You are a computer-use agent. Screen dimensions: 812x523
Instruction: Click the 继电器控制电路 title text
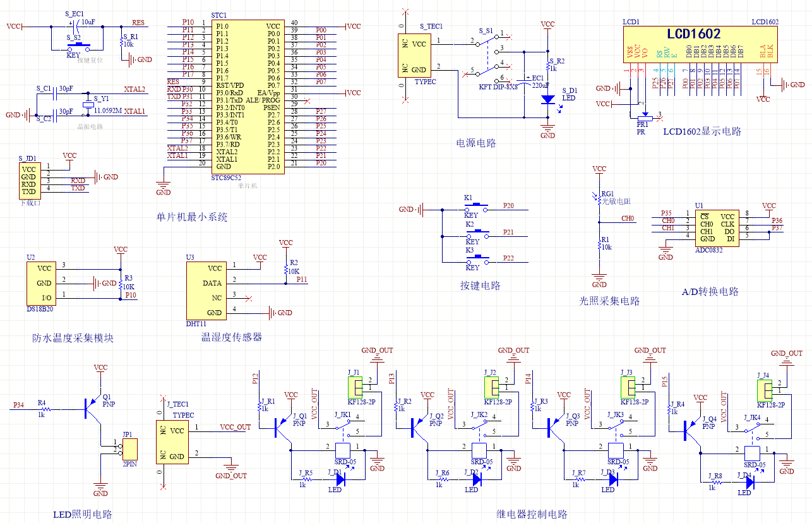(532, 514)
